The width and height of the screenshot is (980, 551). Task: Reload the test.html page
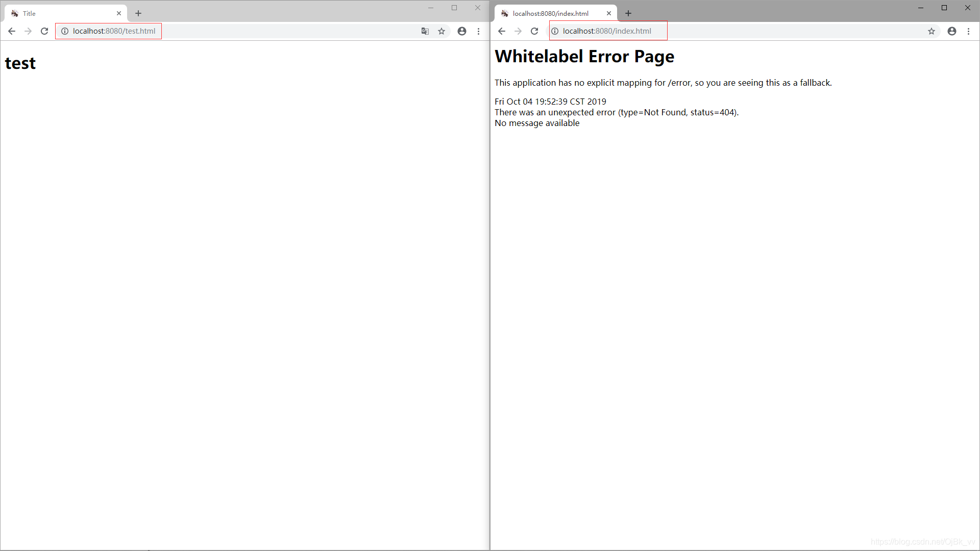point(44,31)
